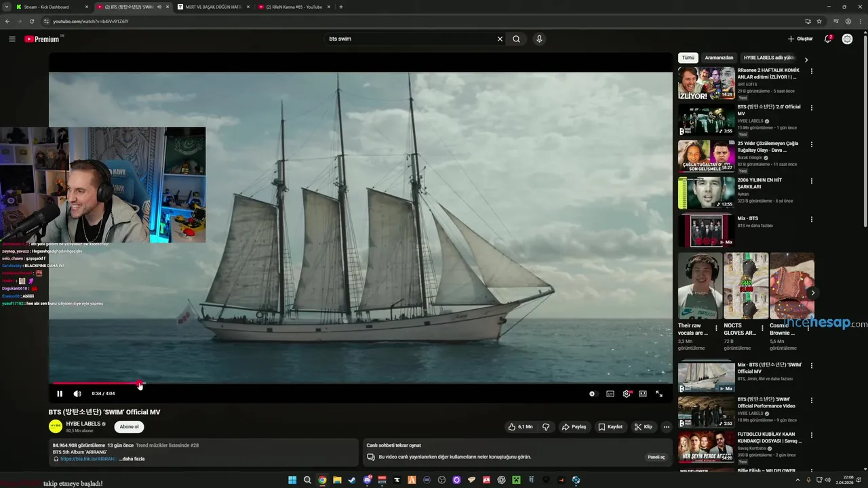Viewport: 868px width, 488px height.
Task: Click the Paylaş share button
Action: (x=574, y=427)
